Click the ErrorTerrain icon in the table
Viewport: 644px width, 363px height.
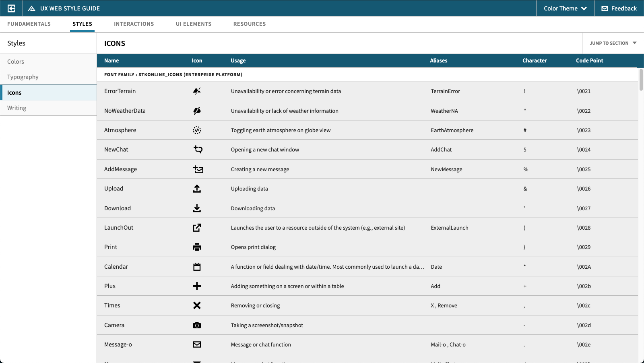[197, 91]
